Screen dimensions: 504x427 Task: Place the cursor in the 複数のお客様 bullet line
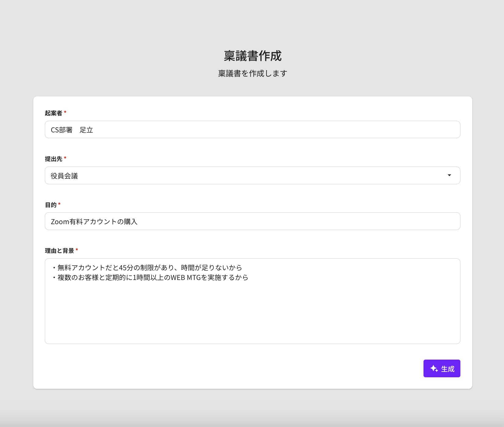click(152, 278)
